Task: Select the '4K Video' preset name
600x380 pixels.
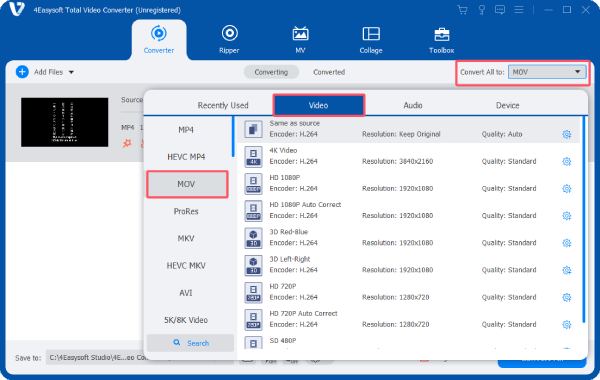Action: tap(283, 150)
